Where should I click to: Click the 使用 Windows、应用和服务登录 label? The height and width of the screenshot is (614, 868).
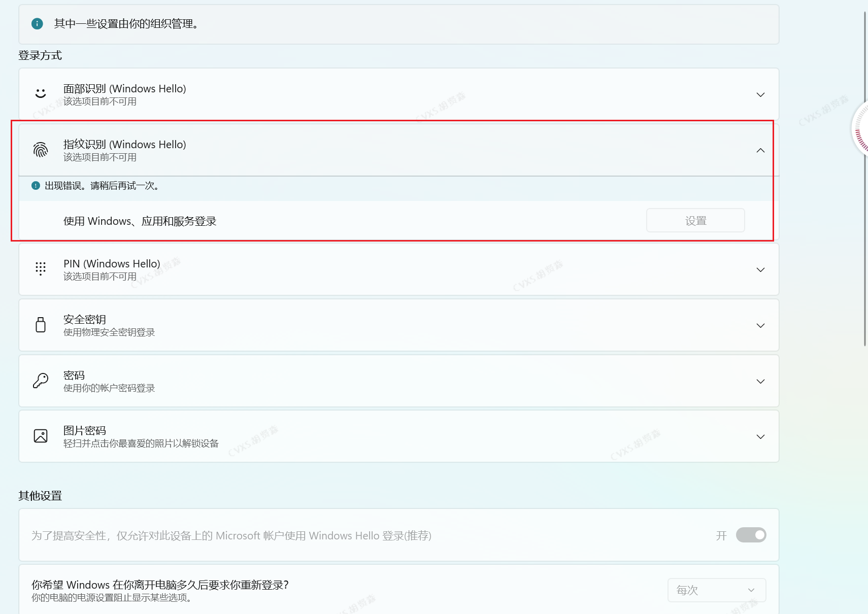coord(140,221)
